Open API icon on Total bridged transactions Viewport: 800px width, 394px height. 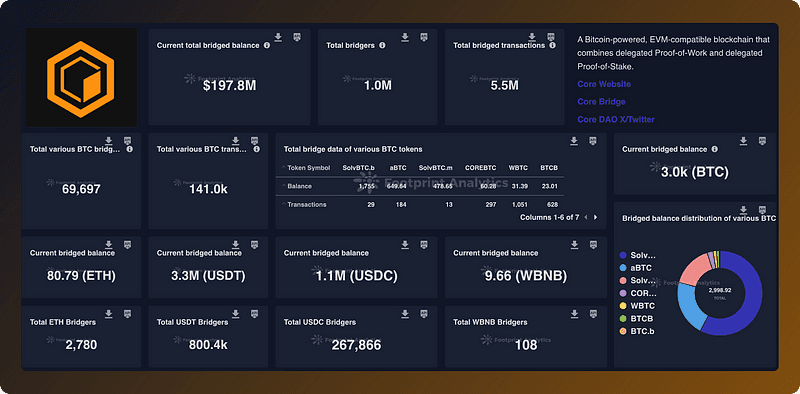[551, 37]
